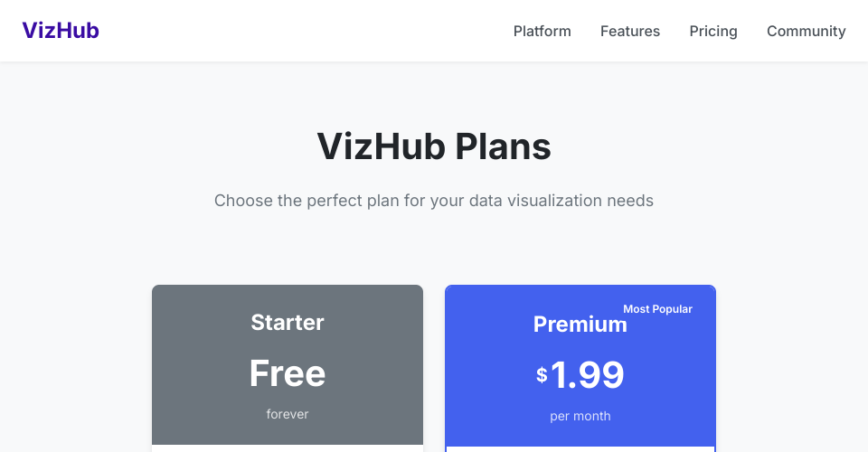Image resolution: width=868 pixels, height=452 pixels.
Task: Select the Premium plan title
Action: (580, 325)
